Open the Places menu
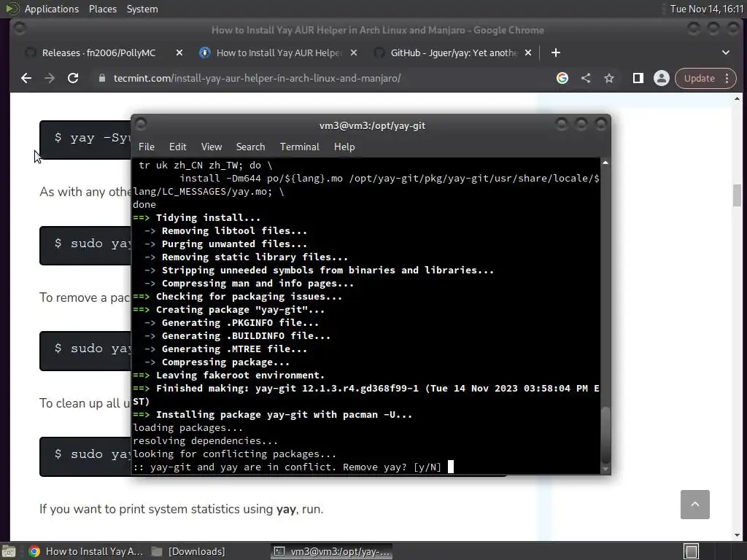Screen dimensions: 747x560 tap(103, 9)
